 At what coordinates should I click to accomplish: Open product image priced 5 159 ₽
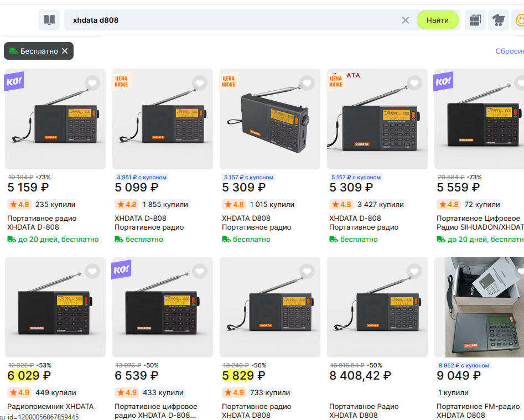pyautogui.click(x=55, y=119)
